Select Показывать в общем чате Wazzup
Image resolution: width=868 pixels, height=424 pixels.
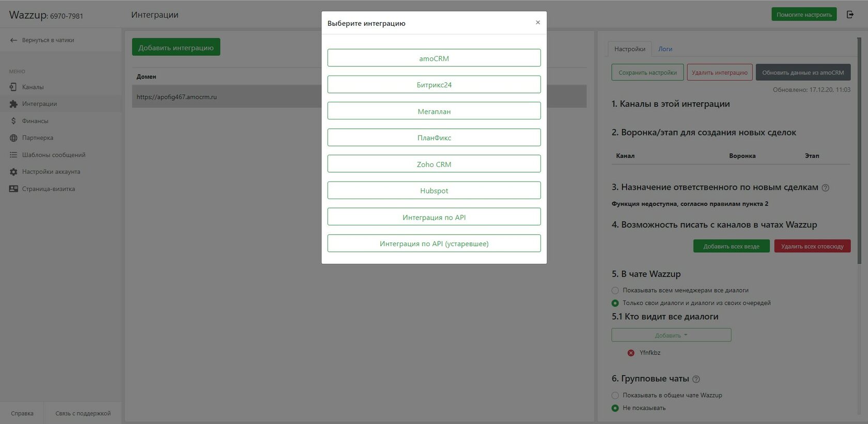click(x=615, y=396)
